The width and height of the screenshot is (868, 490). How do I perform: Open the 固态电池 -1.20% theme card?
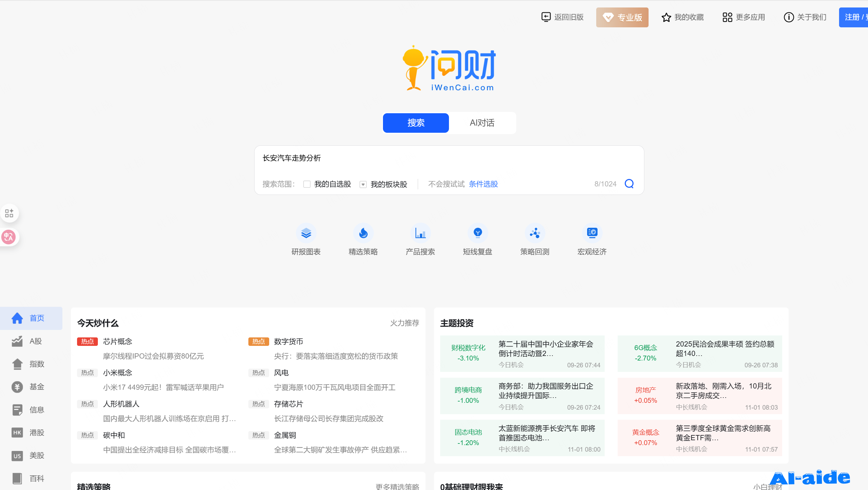pos(522,438)
